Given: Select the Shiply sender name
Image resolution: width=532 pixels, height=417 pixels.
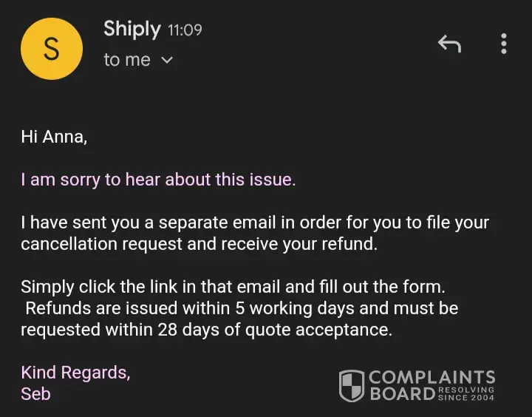Looking at the screenshot, I should [132, 30].
